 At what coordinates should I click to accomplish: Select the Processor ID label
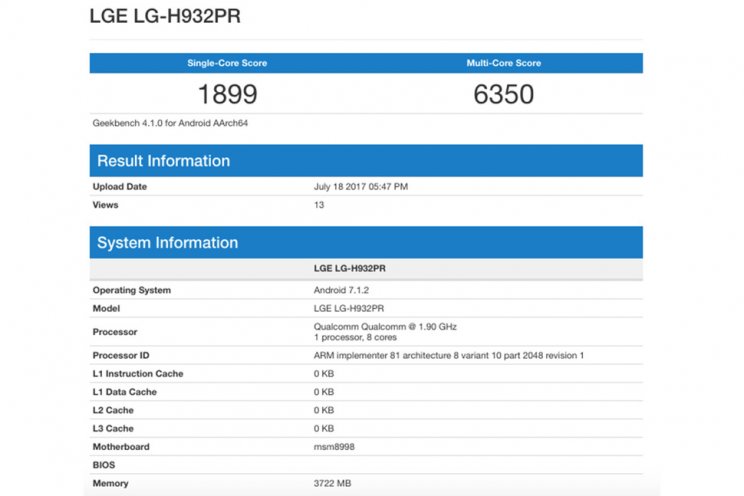click(x=121, y=356)
